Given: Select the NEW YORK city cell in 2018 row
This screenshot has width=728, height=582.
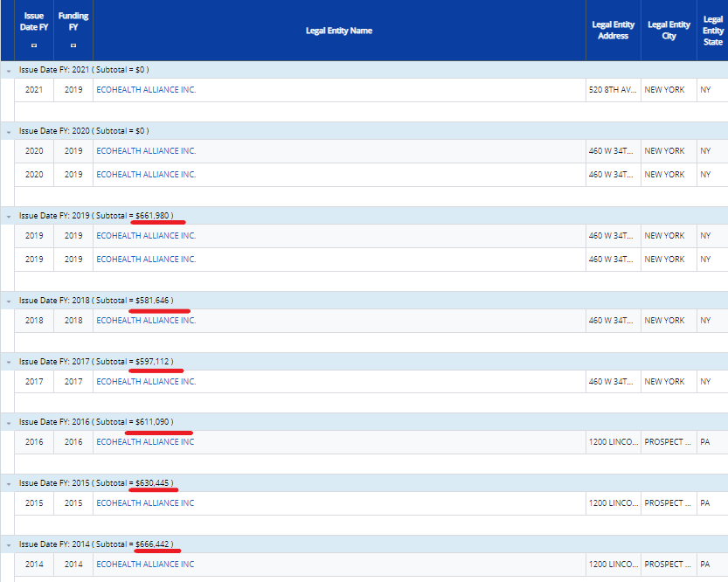Looking at the screenshot, I should tap(669, 320).
